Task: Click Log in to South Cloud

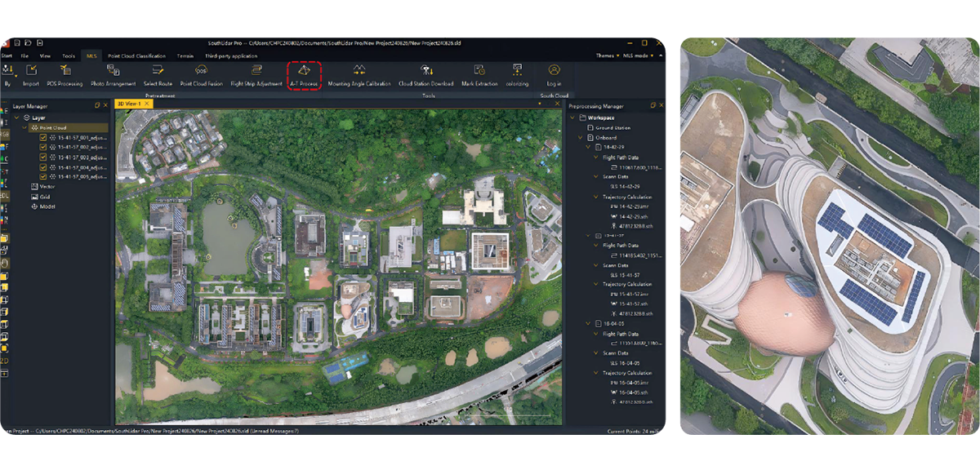Action: coord(554,74)
